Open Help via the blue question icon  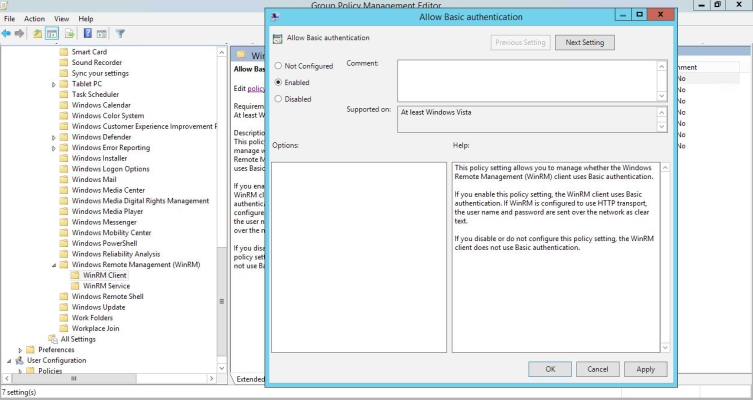(x=87, y=33)
